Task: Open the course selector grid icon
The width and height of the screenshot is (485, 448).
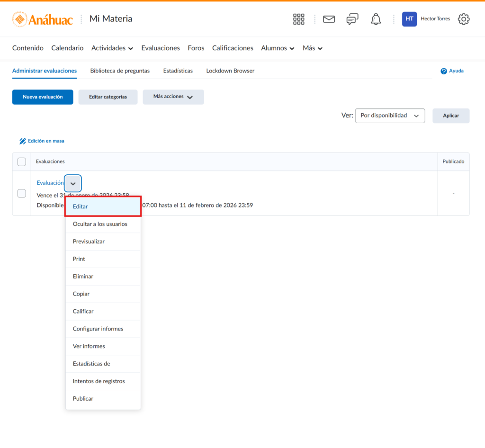Action: [299, 19]
